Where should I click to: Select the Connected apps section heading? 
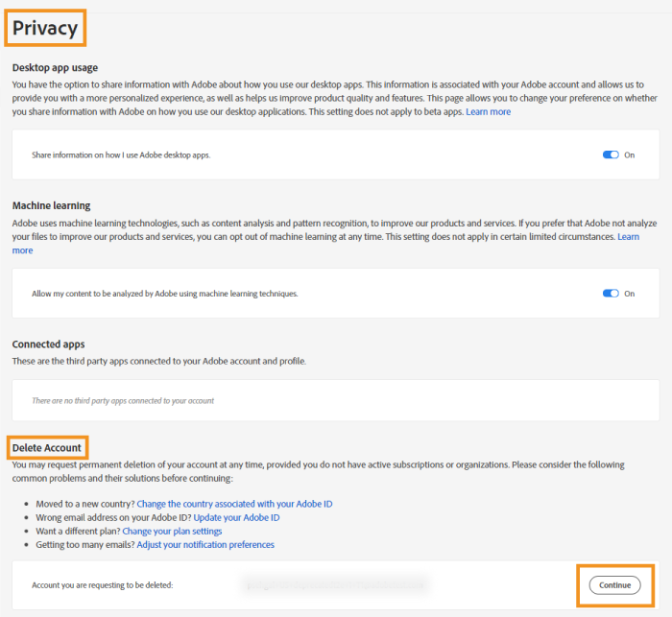[48, 344]
